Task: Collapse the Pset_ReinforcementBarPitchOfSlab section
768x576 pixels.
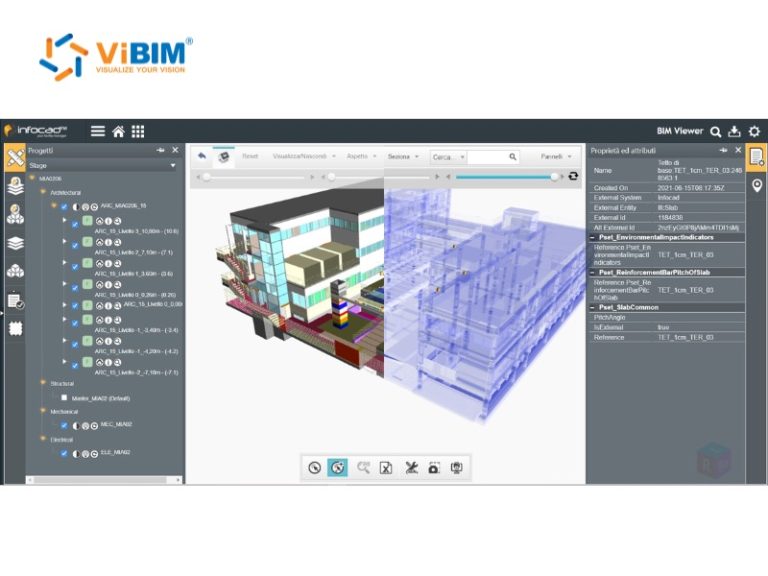Action: click(x=592, y=272)
